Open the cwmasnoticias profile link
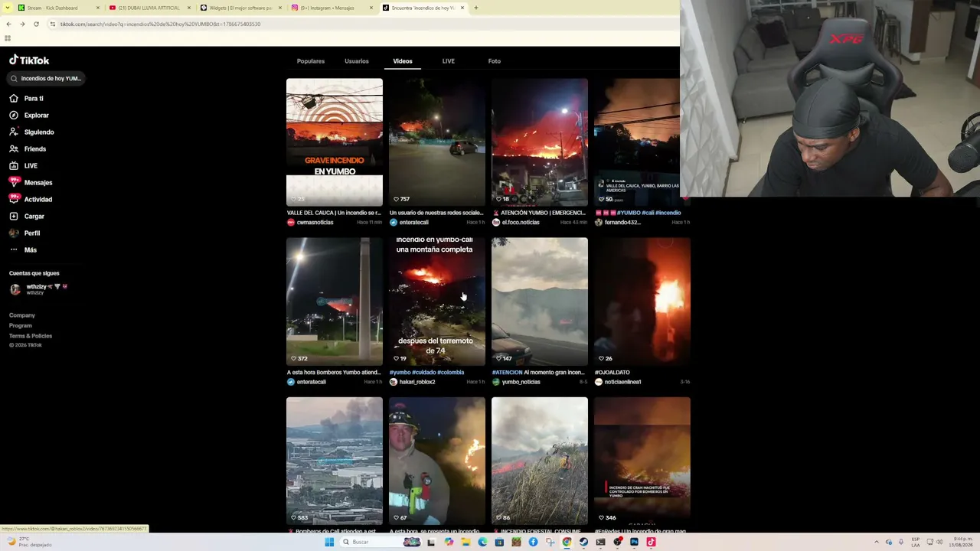 point(315,222)
